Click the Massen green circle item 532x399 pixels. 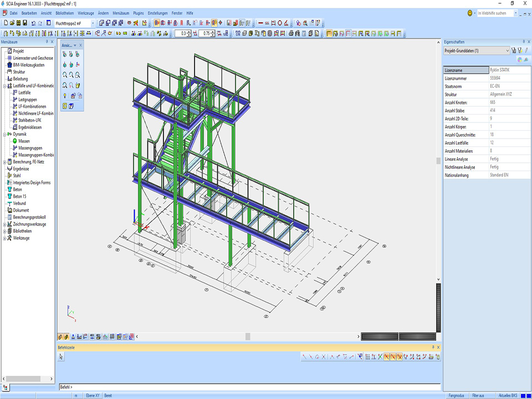tap(24, 141)
